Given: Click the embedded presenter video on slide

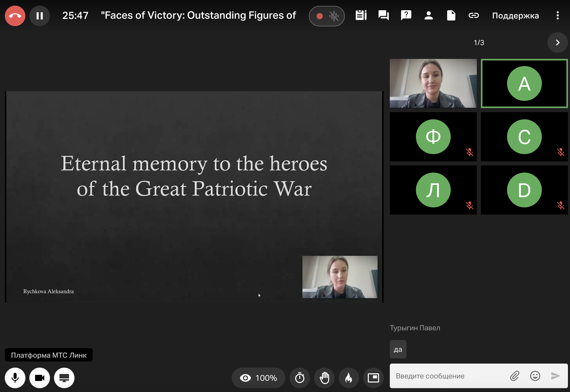Looking at the screenshot, I should (340, 277).
